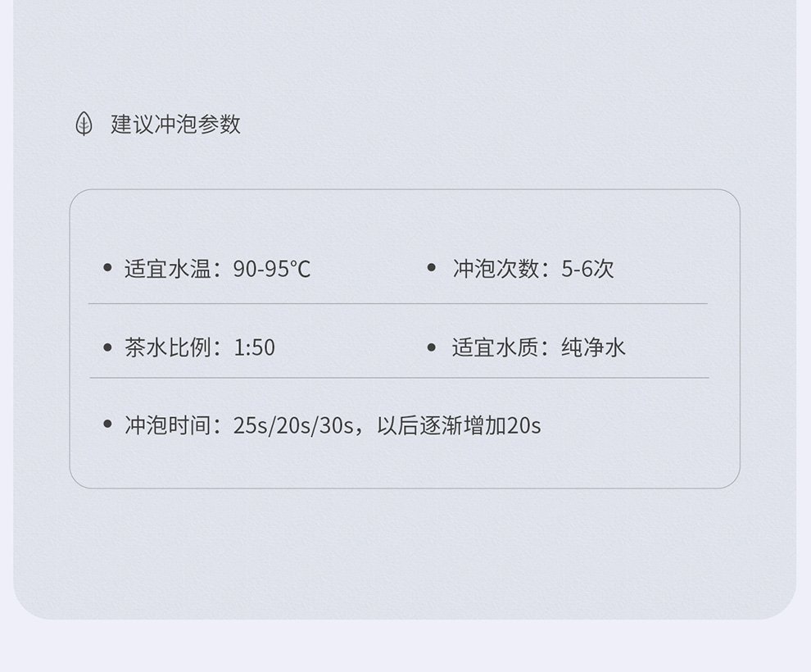Click the 5-6次 brew count value

click(x=587, y=269)
